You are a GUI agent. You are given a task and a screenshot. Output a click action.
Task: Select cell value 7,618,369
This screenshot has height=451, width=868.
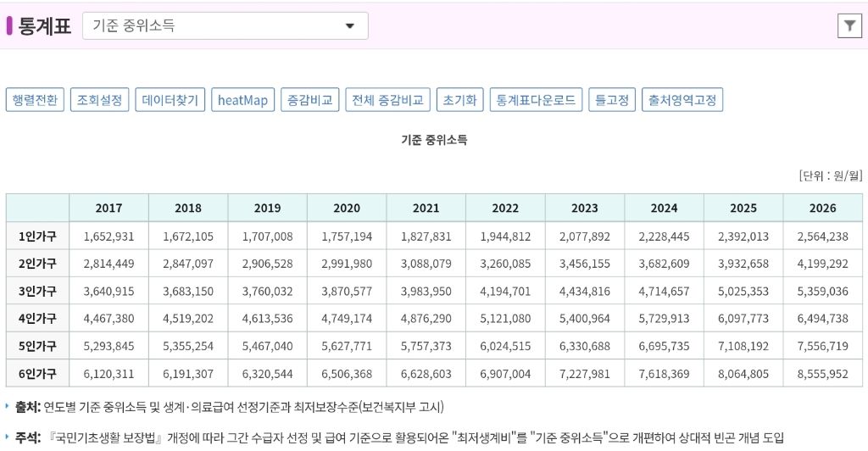pyautogui.click(x=664, y=374)
